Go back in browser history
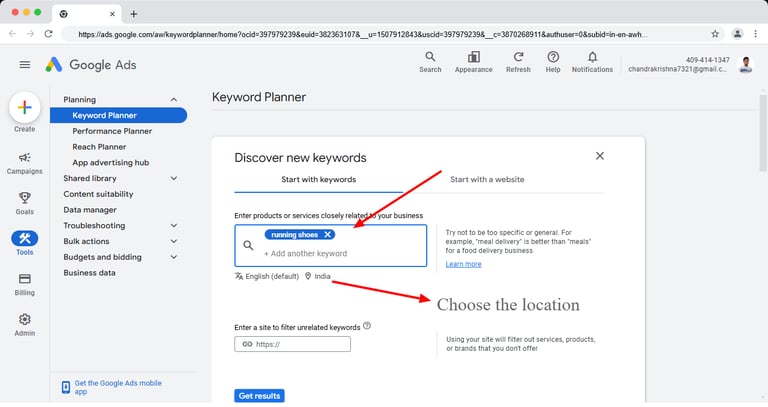 click(x=12, y=34)
